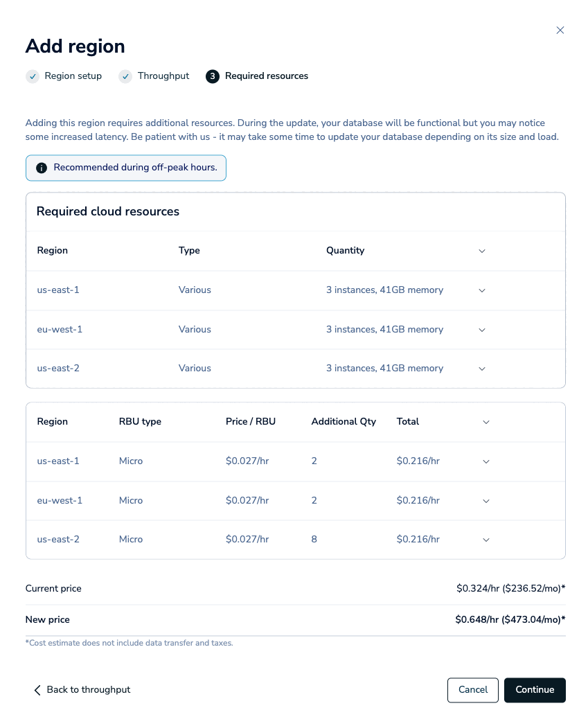Click the back arrow icon near Back to throughput
Image resolution: width=588 pixels, height=726 pixels.
(37, 690)
